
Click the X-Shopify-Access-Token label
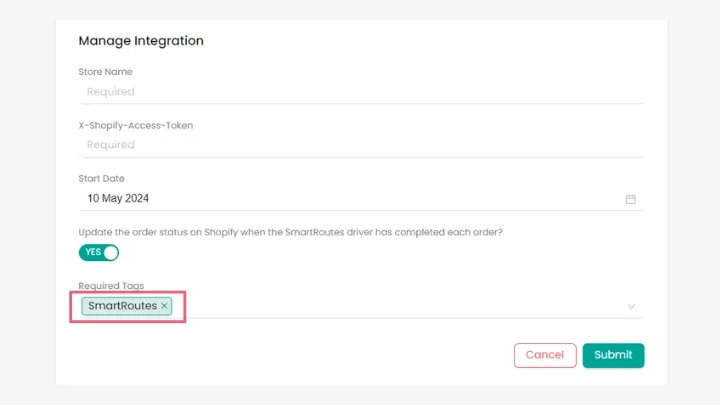[135, 126]
